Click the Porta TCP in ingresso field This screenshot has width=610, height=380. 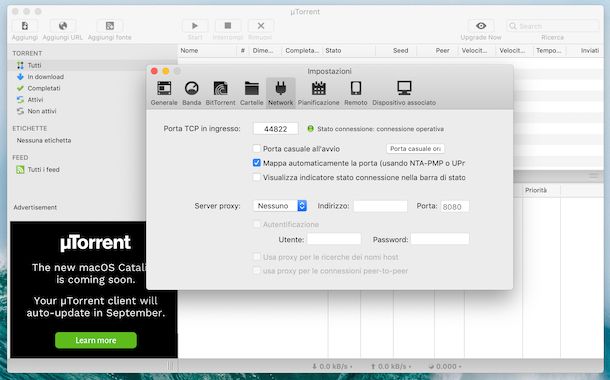[x=275, y=129]
